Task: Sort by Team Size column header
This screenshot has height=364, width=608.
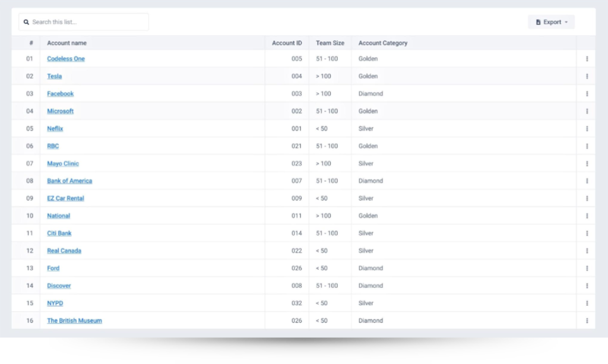Action: [x=330, y=43]
